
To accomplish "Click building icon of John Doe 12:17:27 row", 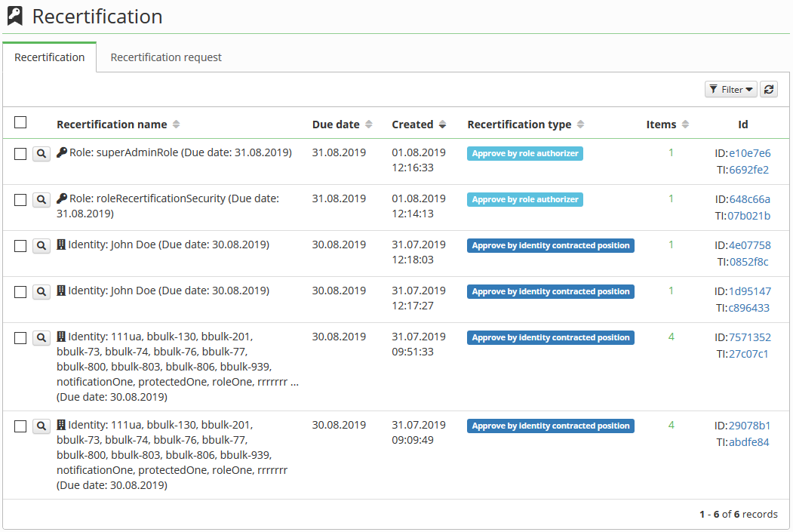I will tap(61, 291).
